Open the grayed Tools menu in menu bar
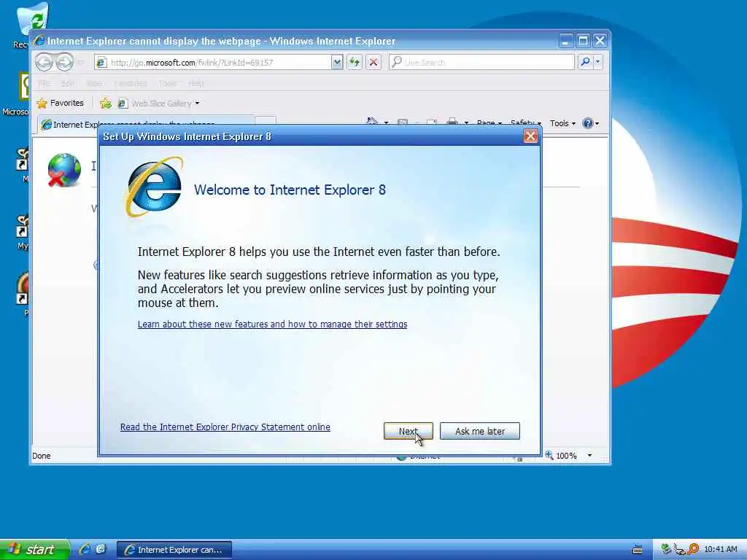This screenshot has width=747, height=560. coord(167,83)
